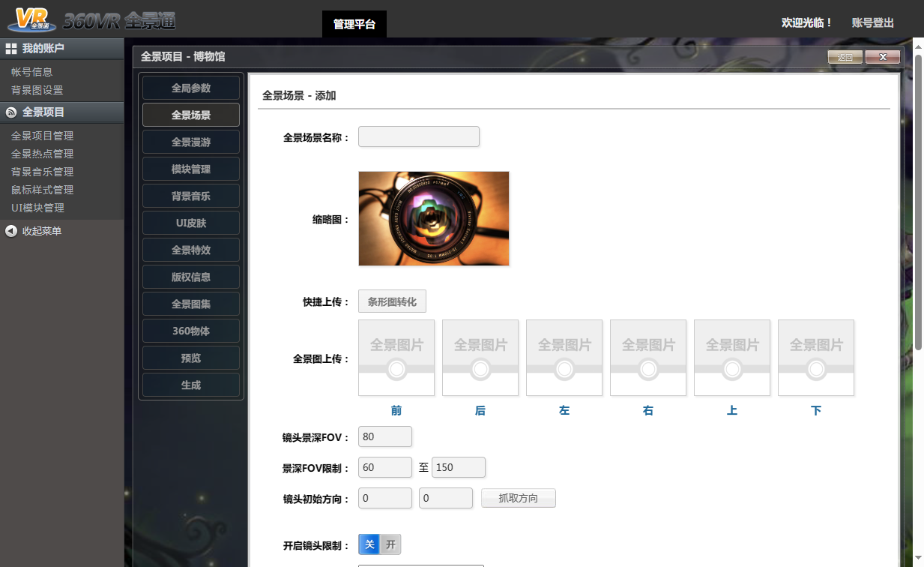The height and width of the screenshot is (567, 924).
Task: Open the 背景音乐 side menu item
Action: 191,196
